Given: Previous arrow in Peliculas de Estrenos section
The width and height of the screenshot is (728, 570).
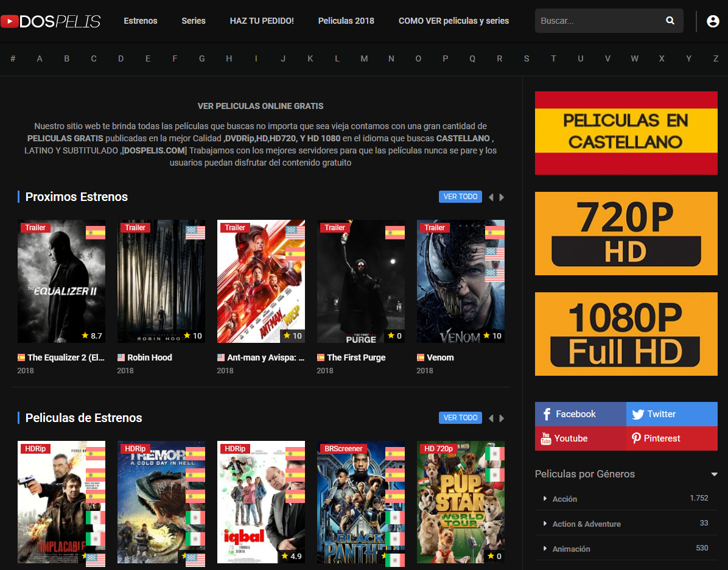Looking at the screenshot, I should click(x=491, y=418).
